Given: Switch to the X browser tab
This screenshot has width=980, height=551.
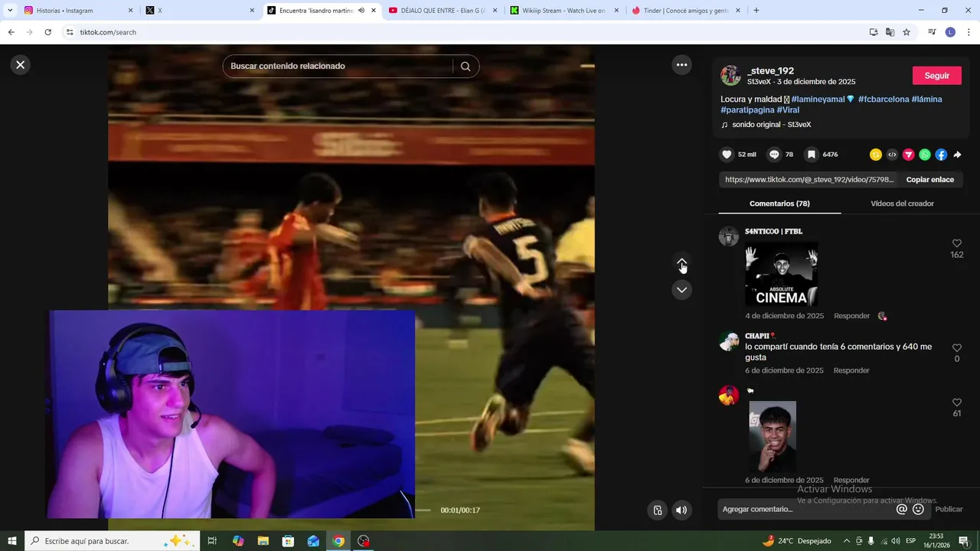Looking at the screenshot, I should 200,11.
